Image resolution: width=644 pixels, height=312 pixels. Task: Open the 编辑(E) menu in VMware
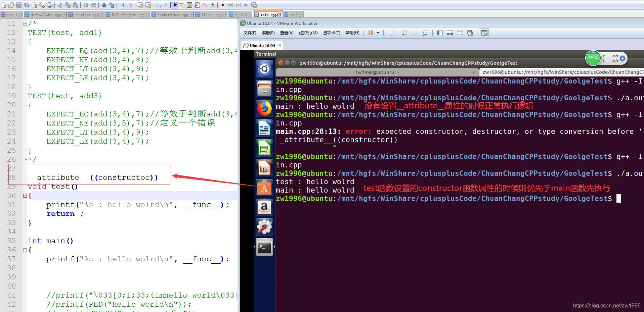coord(268,33)
